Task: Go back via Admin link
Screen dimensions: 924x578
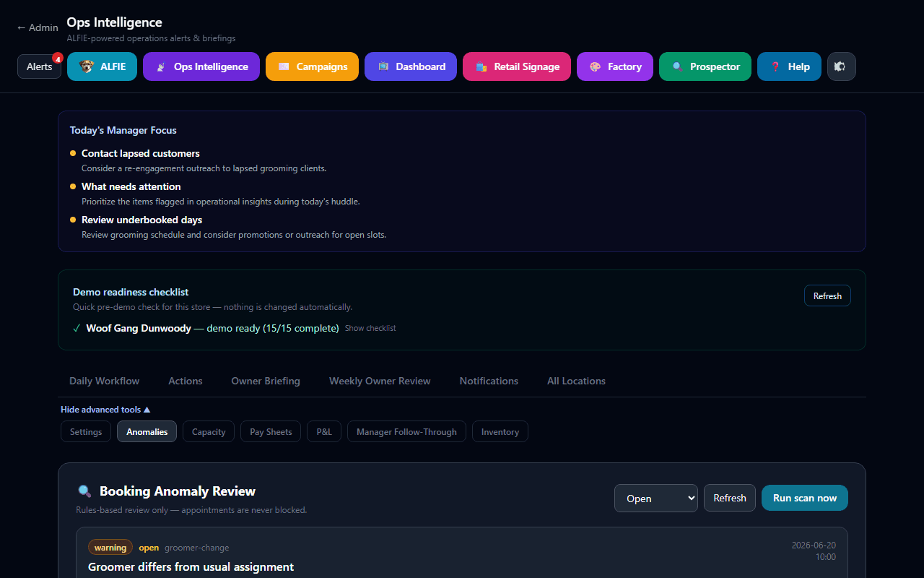Action: (x=38, y=27)
